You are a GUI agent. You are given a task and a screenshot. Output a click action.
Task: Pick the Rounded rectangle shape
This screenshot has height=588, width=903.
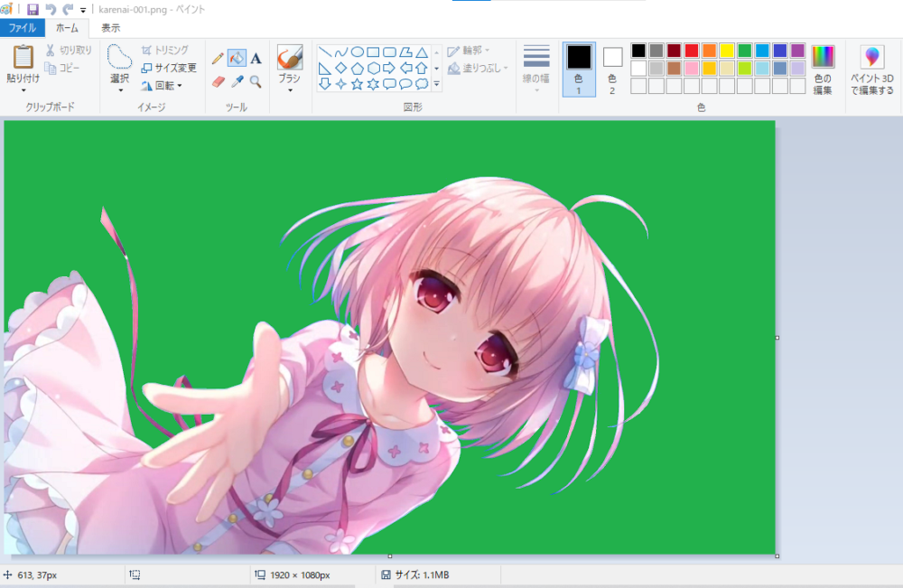tap(389, 52)
